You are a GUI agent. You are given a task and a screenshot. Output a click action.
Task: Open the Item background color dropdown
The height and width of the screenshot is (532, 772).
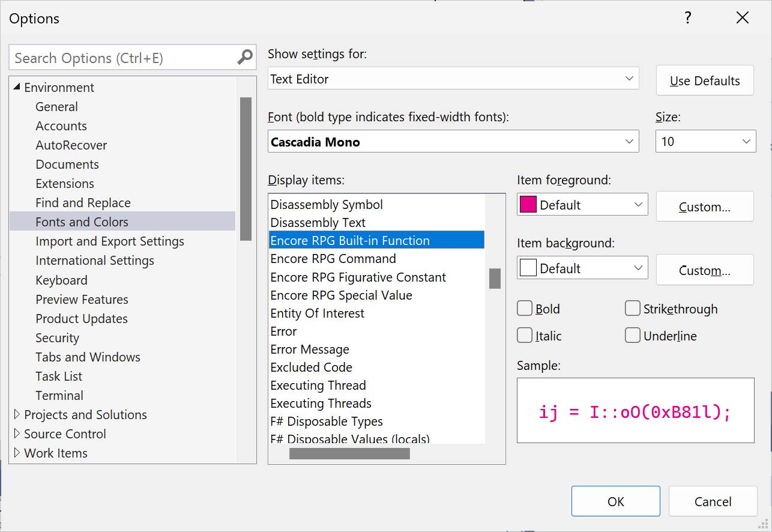(x=582, y=268)
